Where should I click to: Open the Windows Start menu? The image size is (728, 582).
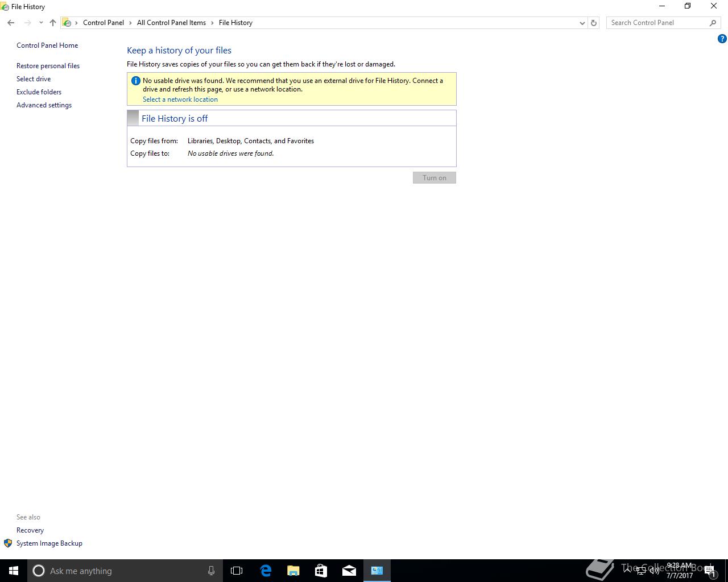coord(14,571)
